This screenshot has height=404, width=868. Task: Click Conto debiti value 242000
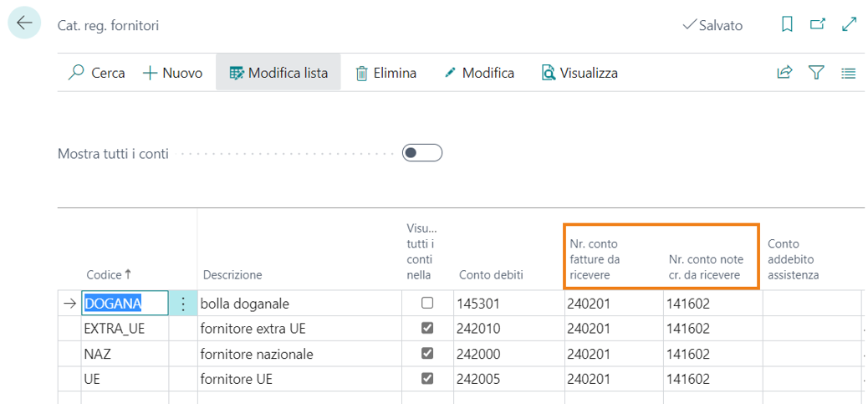[509, 354]
